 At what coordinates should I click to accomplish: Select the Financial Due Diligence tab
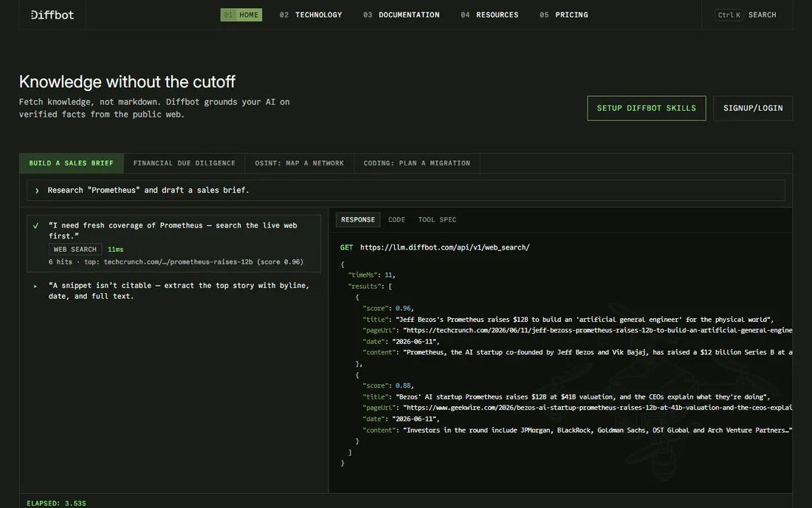coord(185,163)
